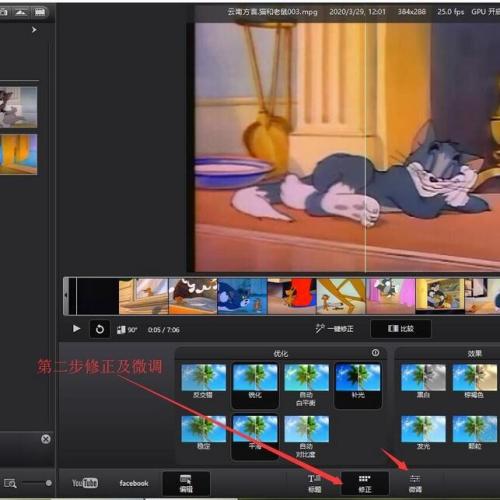The image size is (500, 500).
Task: Apply the 自动白平衡 auto white balance preset
Action: pyautogui.click(x=306, y=385)
